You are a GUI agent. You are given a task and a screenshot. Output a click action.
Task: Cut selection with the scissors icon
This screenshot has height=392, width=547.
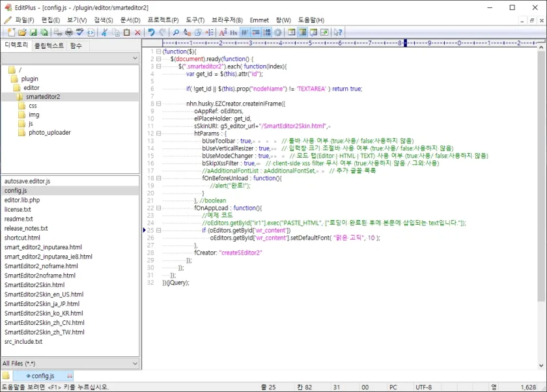pyautogui.click(x=104, y=33)
